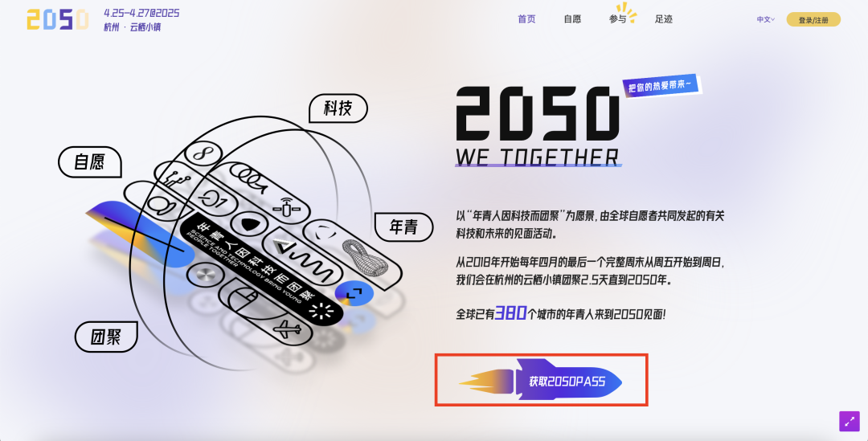Click the loading spinner icon on black bar
868x441 pixels.
tap(321, 312)
